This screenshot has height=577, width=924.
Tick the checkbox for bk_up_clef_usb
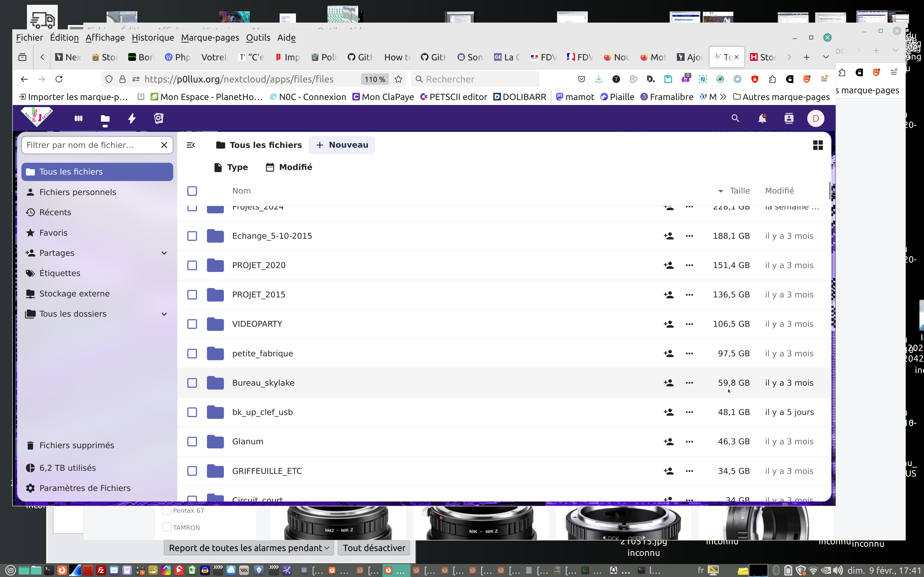[192, 412]
